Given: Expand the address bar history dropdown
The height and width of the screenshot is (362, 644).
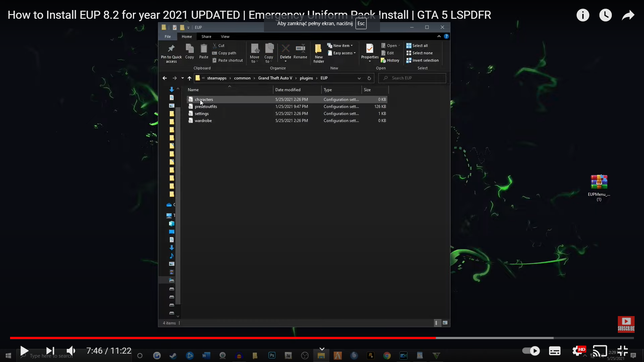Looking at the screenshot, I should [359, 78].
